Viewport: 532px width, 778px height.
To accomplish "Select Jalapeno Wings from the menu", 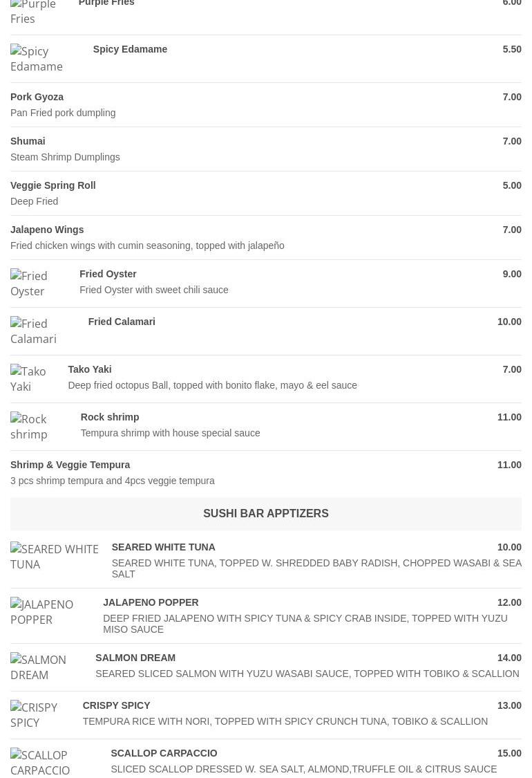I will tap(47, 229).
